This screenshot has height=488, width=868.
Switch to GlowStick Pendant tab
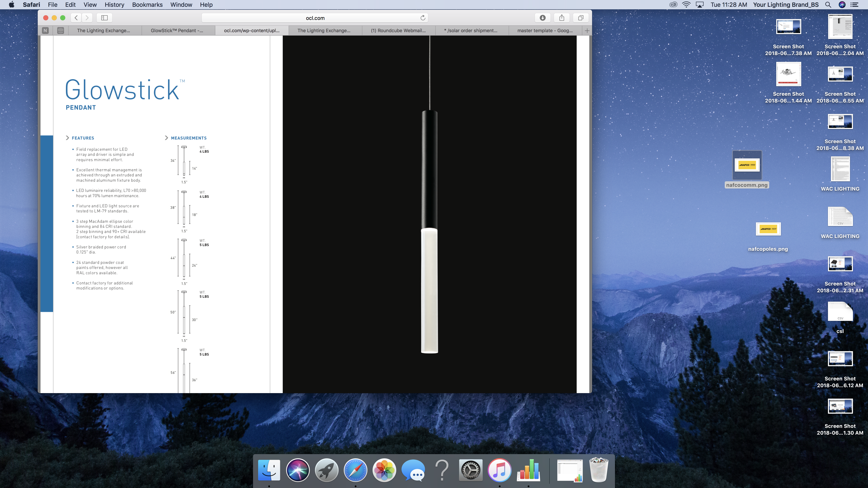[177, 31]
